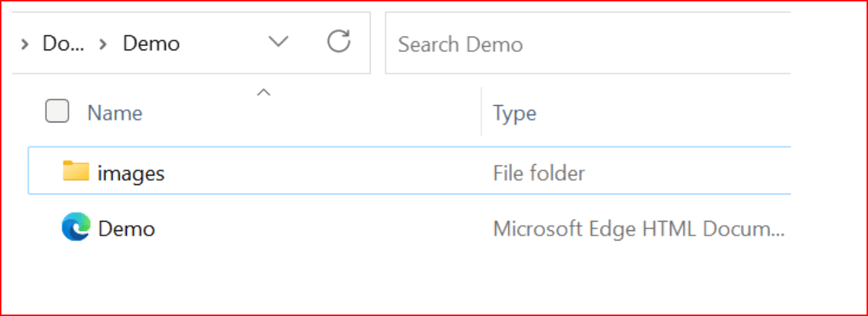Click the divider between Name and Type columns

pyautogui.click(x=481, y=112)
